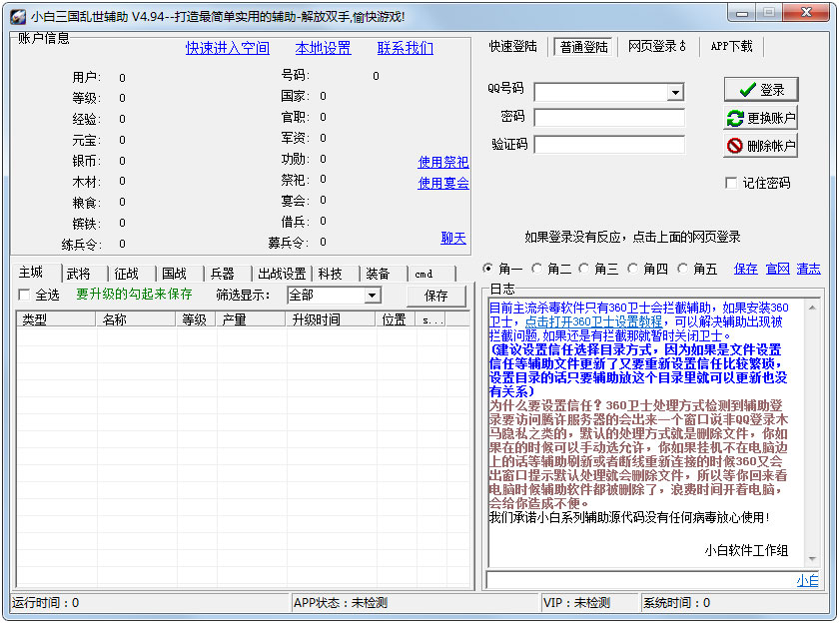Click the green checkmark 登录 login button
Screen dimensions: 840x625
[761, 90]
